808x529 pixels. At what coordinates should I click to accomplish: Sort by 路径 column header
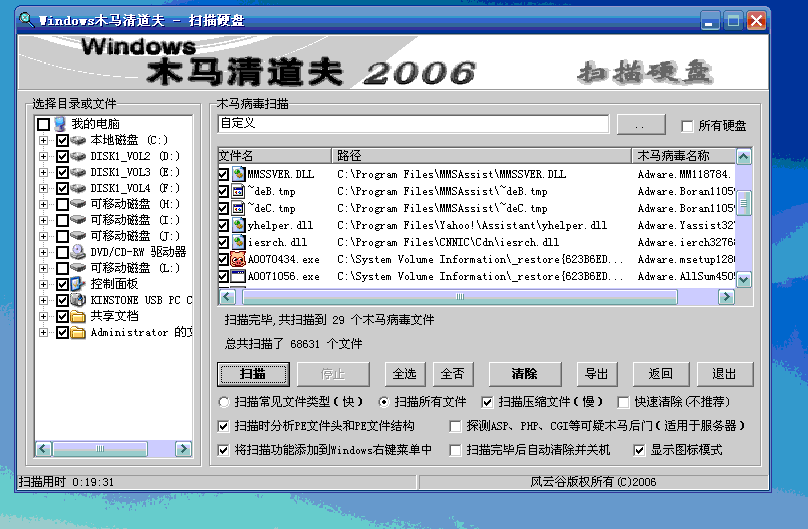(482, 156)
